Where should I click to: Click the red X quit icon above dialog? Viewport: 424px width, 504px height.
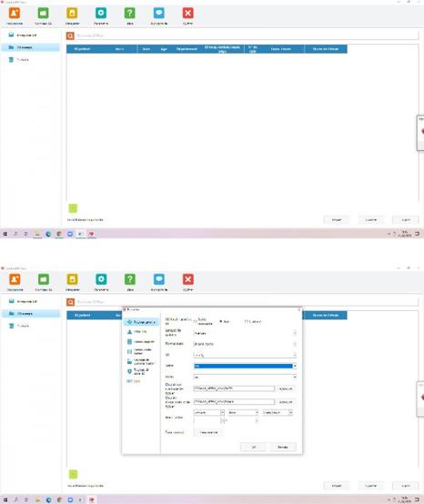[188, 279]
